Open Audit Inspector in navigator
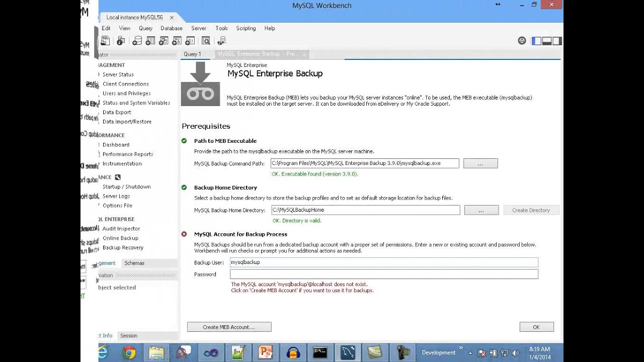644x362 pixels. point(121,229)
